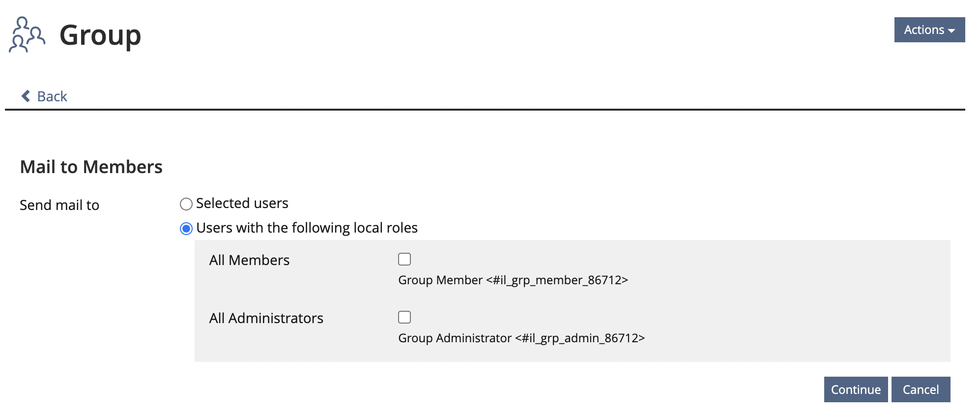Click the "All Administrators" row label
The image size is (980, 417).
266,318
